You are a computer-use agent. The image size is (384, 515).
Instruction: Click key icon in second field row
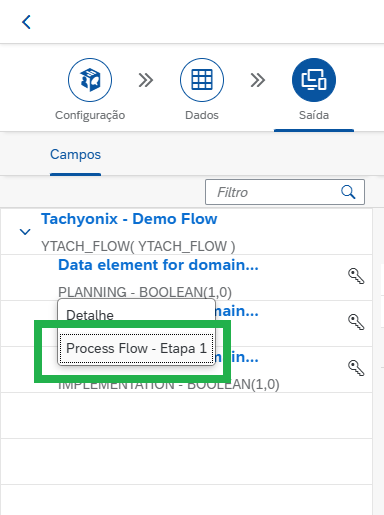(356, 322)
